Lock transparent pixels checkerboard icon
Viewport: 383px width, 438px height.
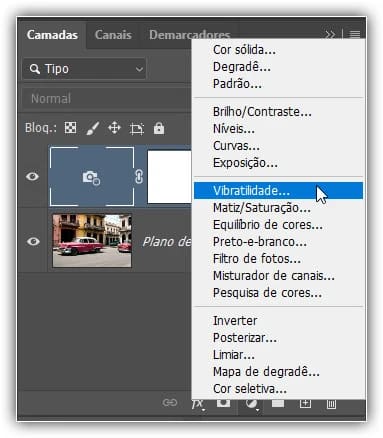pyautogui.click(x=70, y=128)
